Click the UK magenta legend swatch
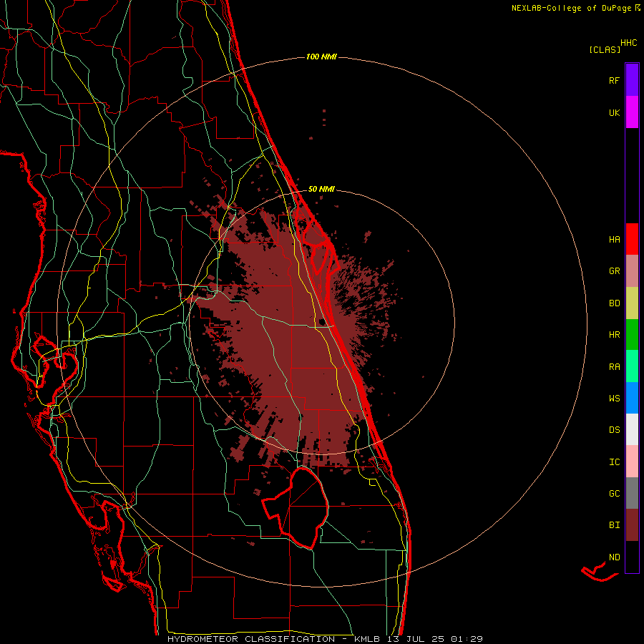The image size is (644, 644). [x=632, y=112]
